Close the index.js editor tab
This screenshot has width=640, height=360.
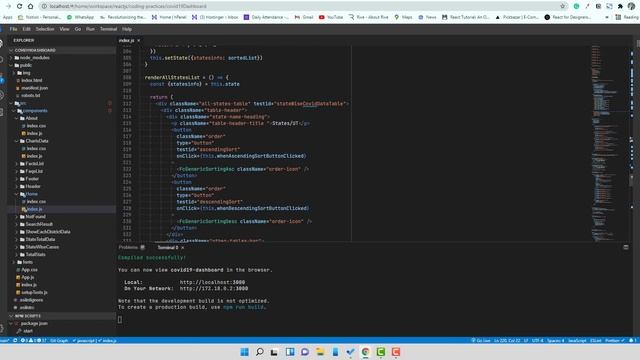(139, 40)
